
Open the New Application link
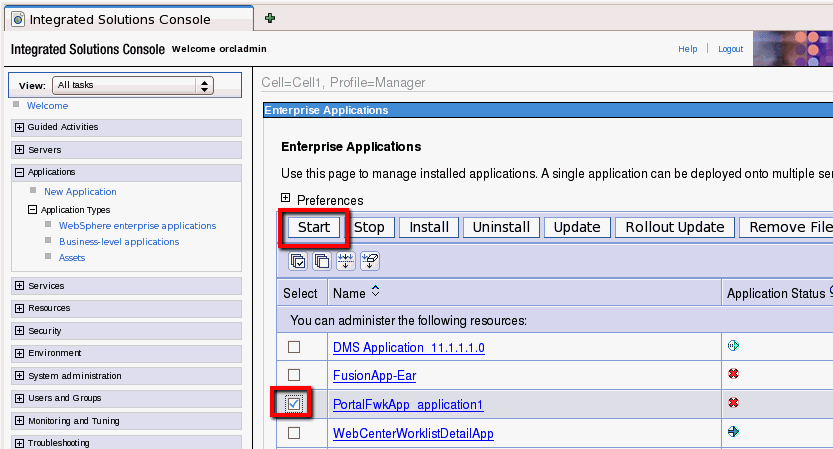[x=80, y=192]
